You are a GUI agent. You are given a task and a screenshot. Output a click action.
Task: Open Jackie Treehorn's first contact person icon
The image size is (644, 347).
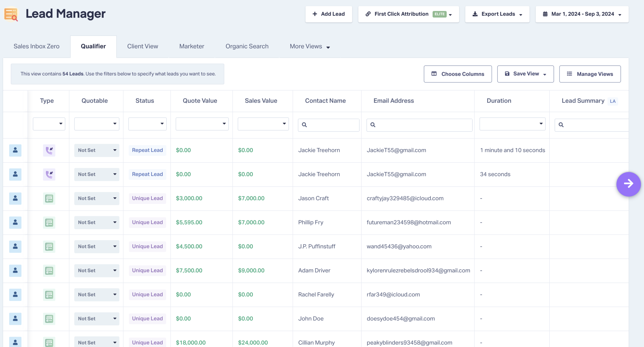(x=15, y=150)
